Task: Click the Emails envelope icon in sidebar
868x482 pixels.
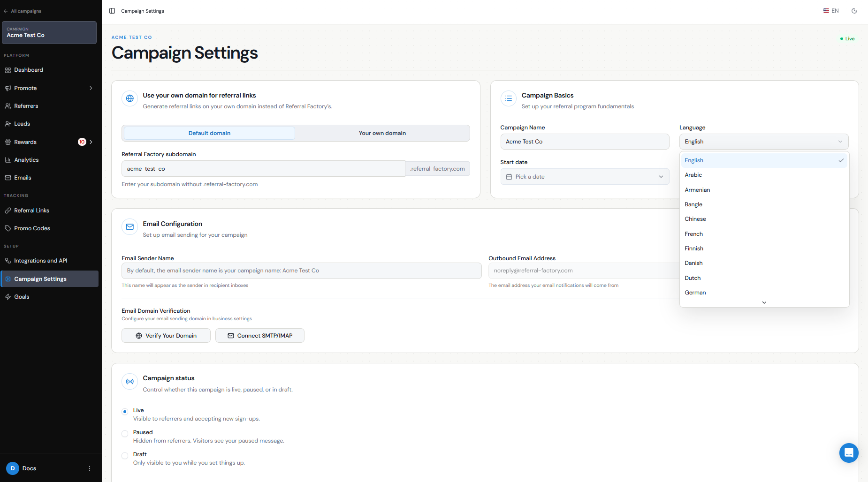Action: pos(8,178)
